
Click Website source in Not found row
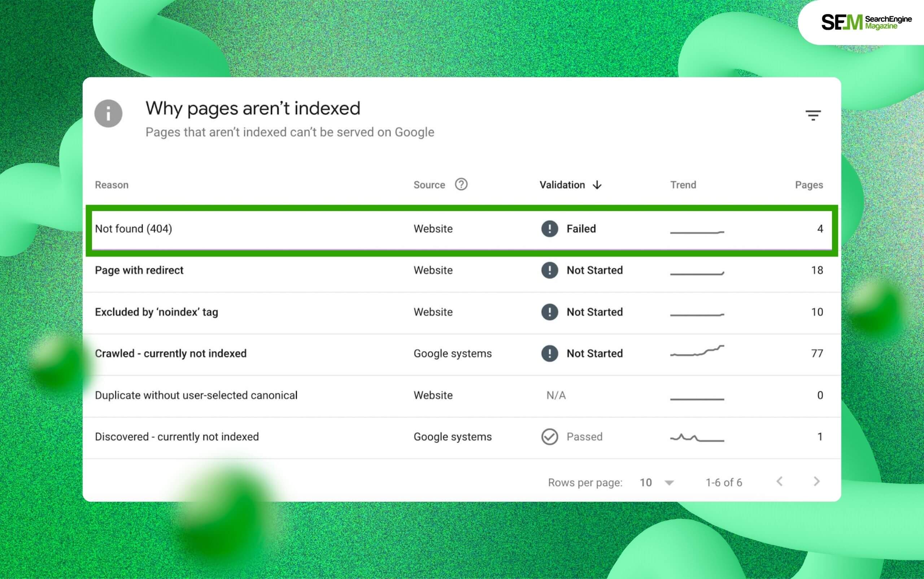pyautogui.click(x=433, y=229)
